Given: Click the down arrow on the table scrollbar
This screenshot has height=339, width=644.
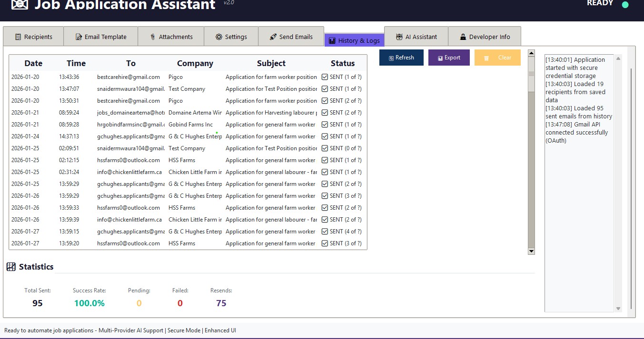Looking at the screenshot, I should click(x=531, y=251).
